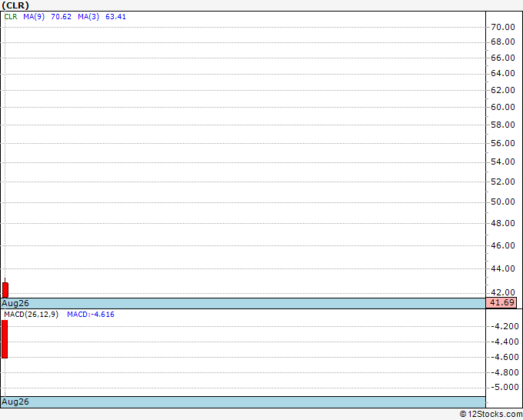Click the 64.00 price axis label
523x420 pixels.
click(x=503, y=73)
